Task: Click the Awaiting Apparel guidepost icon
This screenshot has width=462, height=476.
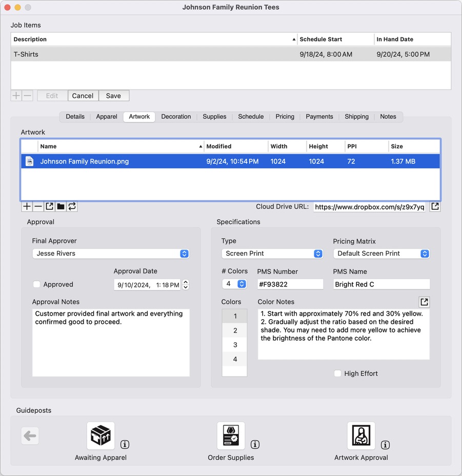Action: tap(101, 436)
